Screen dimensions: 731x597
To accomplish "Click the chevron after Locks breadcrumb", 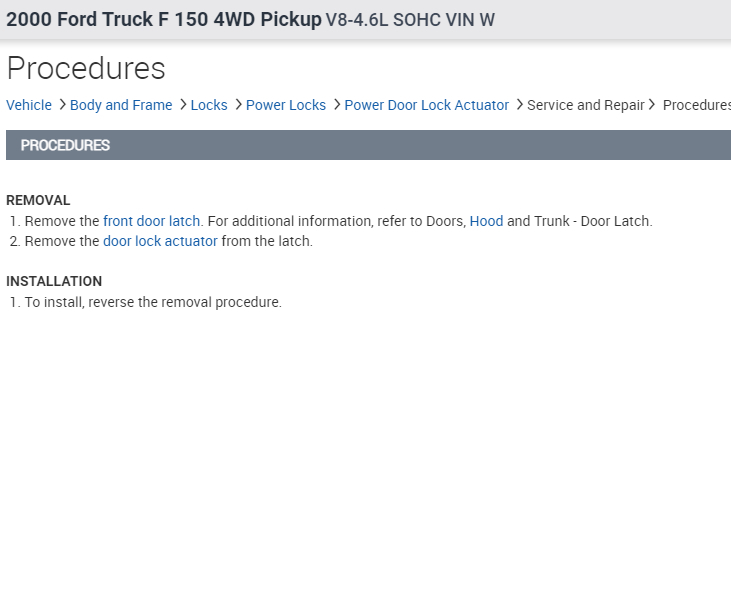I will click(x=238, y=104).
